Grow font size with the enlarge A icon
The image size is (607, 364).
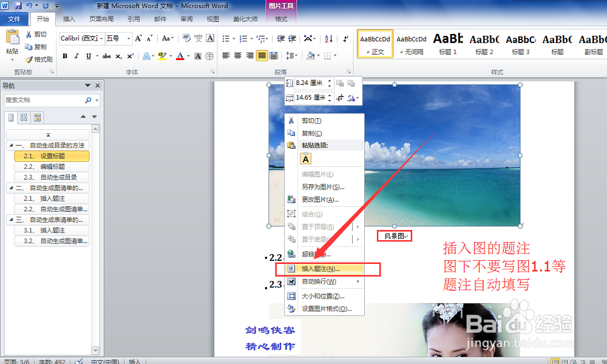pyautogui.click(x=138, y=38)
